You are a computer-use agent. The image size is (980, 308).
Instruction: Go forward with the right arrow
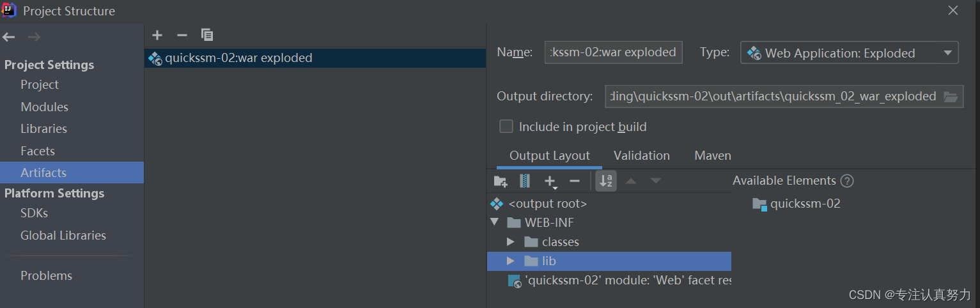coord(34,37)
